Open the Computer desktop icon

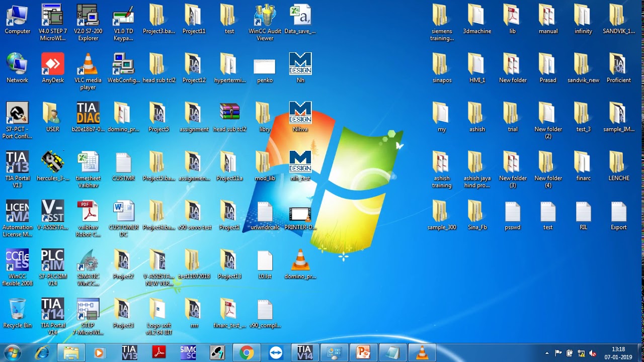17,20
